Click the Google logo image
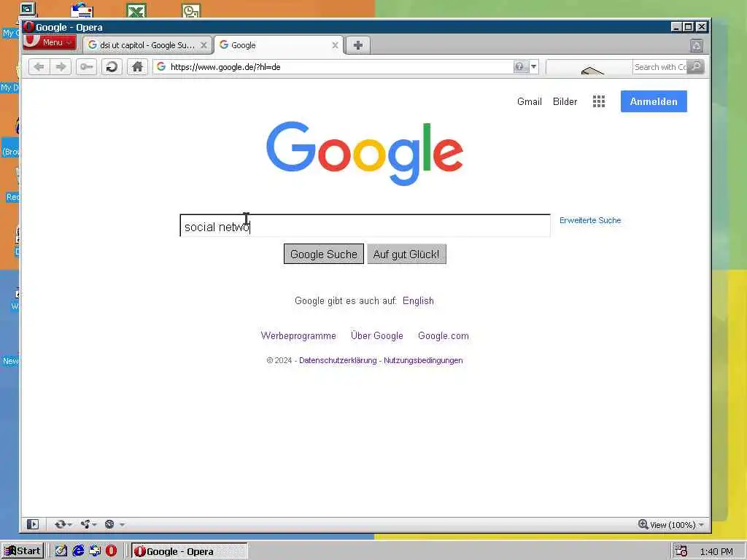Viewport: 747px width, 560px height. 365,153
